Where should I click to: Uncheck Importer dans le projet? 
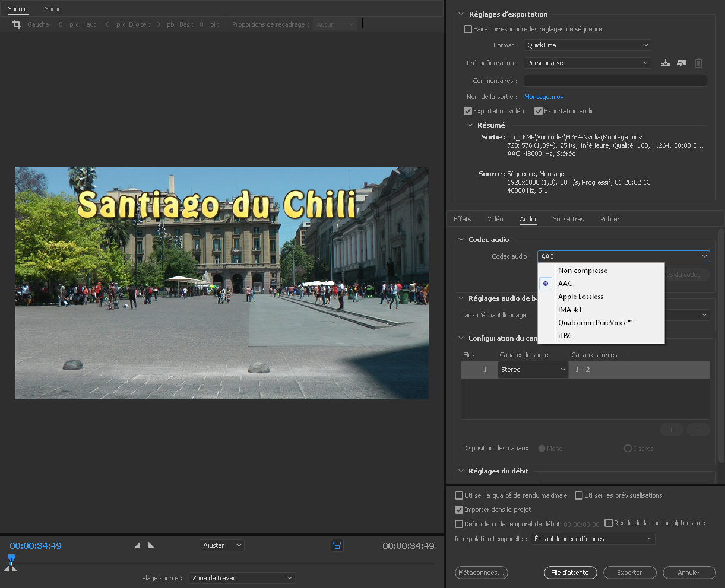459,510
